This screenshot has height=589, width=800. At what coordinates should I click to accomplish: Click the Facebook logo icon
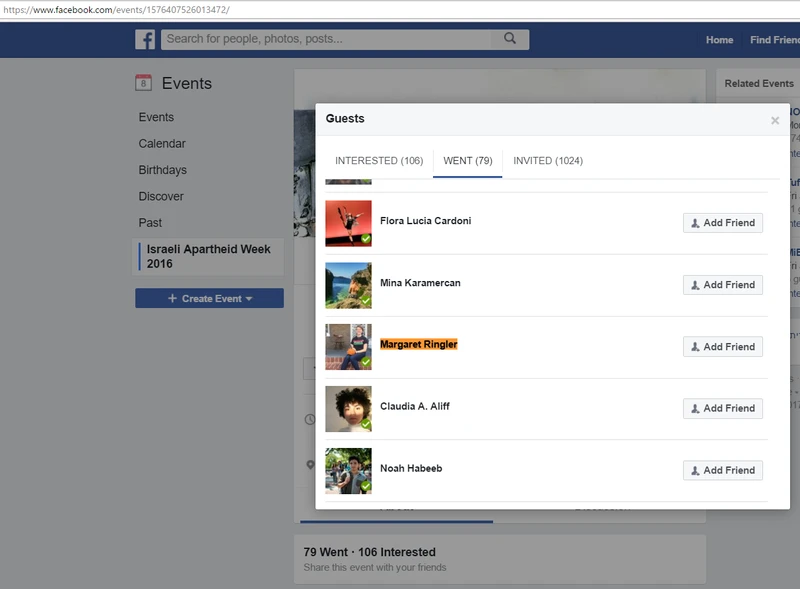point(145,40)
